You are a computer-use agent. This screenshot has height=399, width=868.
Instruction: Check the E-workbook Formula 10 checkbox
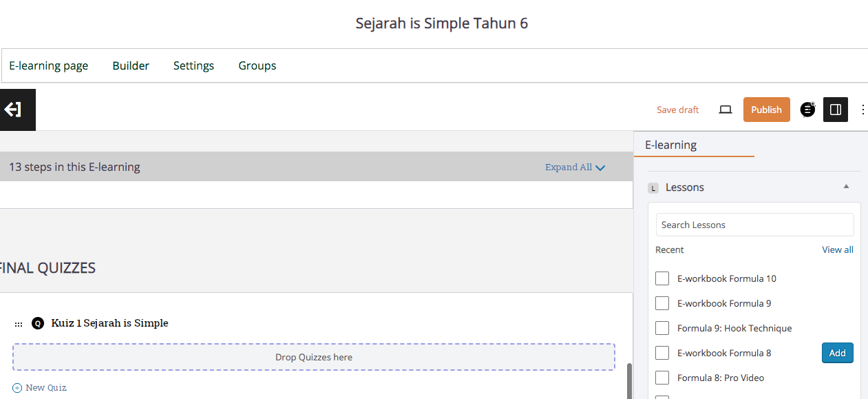(662, 278)
